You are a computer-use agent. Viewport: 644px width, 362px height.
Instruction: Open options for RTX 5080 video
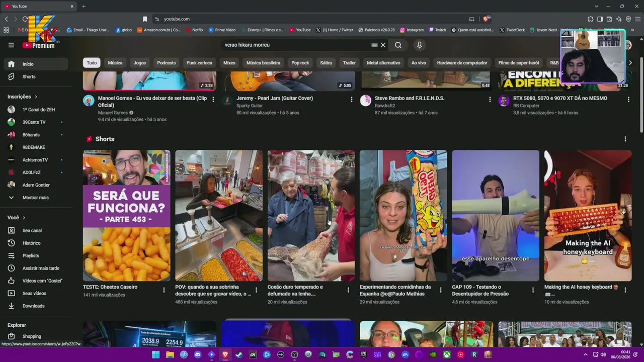tap(628, 100)
